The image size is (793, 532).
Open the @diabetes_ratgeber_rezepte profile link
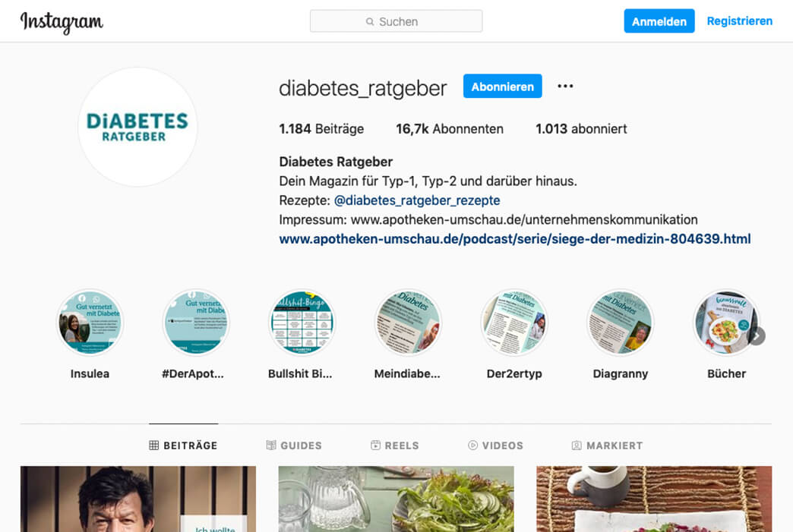point(417,200)
